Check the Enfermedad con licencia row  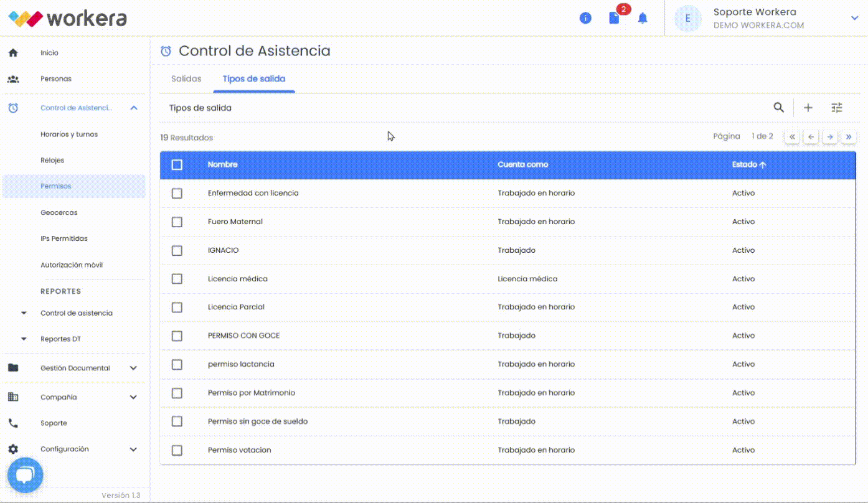pyautogui.click(x=177, y=194)
